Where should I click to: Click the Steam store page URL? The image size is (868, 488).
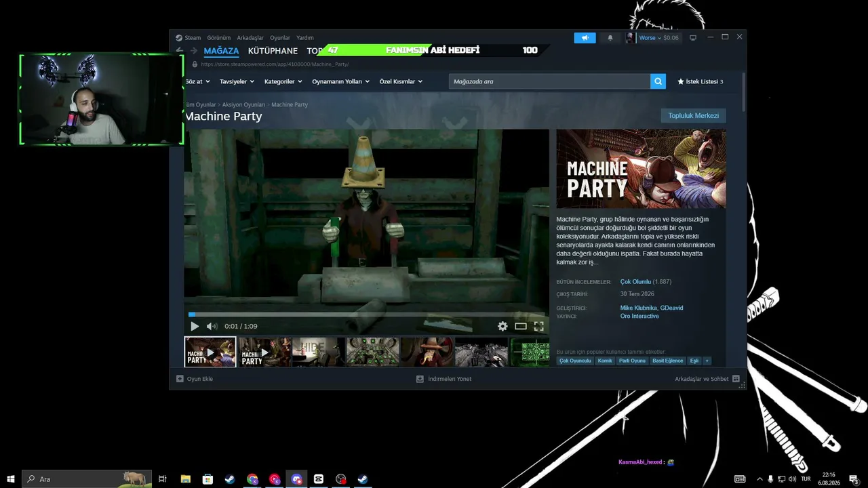[x=275, y=64]
